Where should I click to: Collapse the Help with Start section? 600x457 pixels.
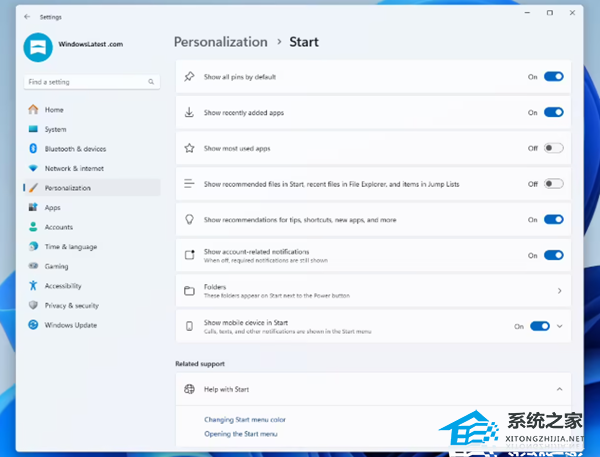559,389
